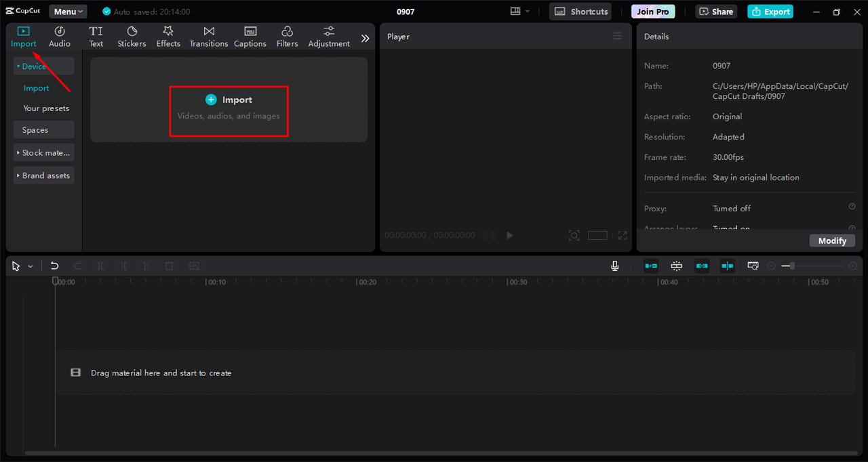Click the Play button in Player
The height and width of the screenshot is (462, 868).
(510, 236)
